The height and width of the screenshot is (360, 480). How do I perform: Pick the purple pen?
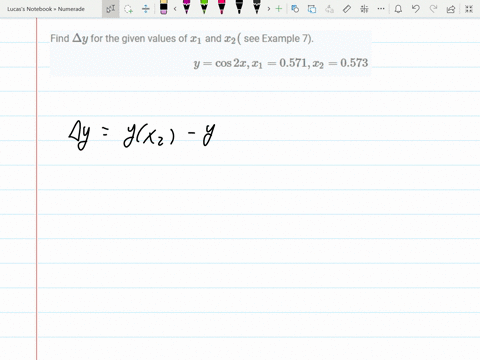pyautogui.click(x=187, y=7)
